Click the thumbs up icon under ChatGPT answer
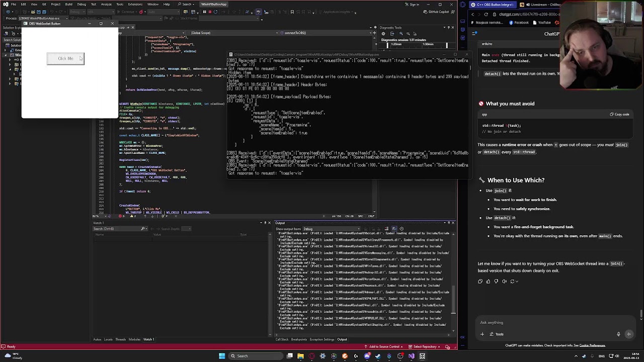Image resolution: width=644 pixels, height=362 pixels. tap(488, 282)
